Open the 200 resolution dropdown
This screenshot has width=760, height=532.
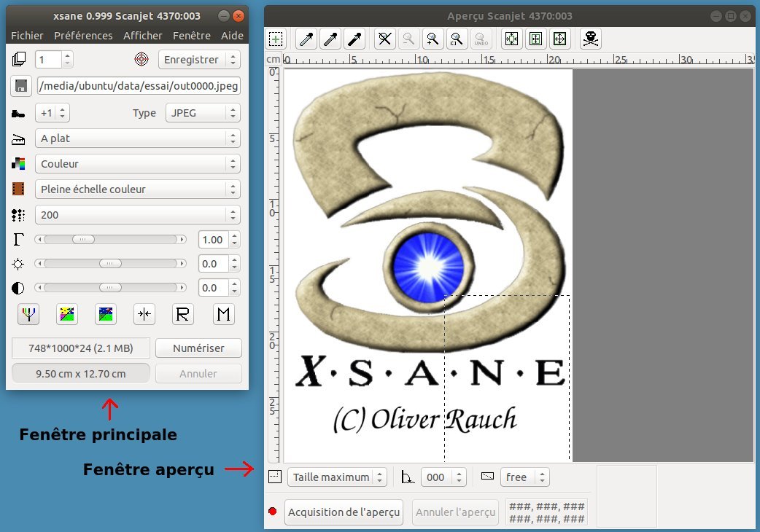coord(138,215)
